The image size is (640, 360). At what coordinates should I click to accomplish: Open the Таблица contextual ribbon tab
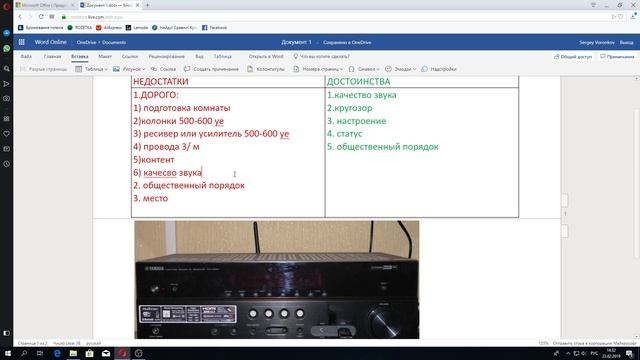222,56
